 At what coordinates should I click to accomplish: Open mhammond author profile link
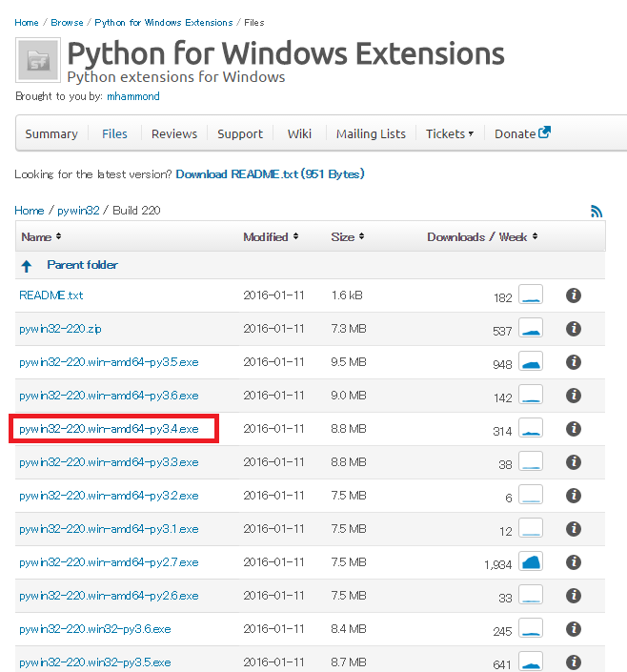[133, 96]
